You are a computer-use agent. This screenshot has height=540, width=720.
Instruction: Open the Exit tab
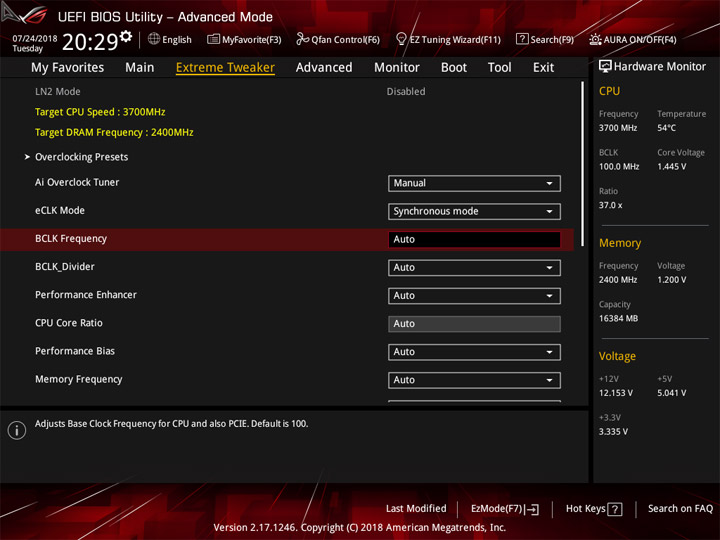pos(543,68)
